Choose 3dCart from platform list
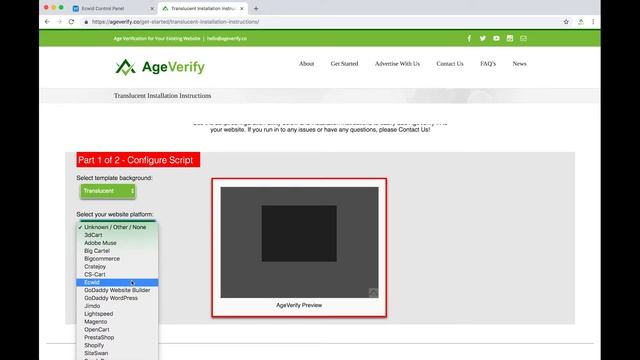The image size is (640, 360). pyautogui.click(x=117, y=235)
